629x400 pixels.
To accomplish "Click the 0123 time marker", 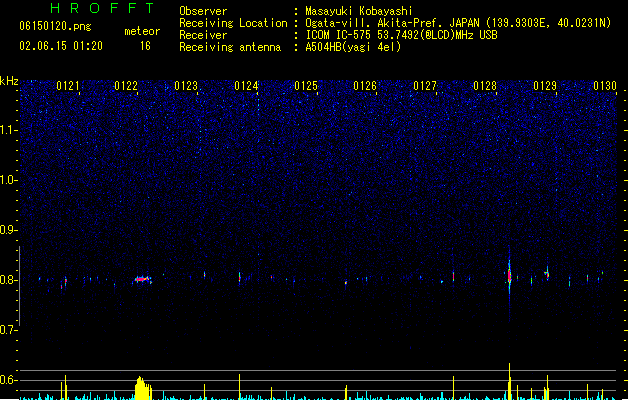I will pyautogui.click(x=186, y=86).
